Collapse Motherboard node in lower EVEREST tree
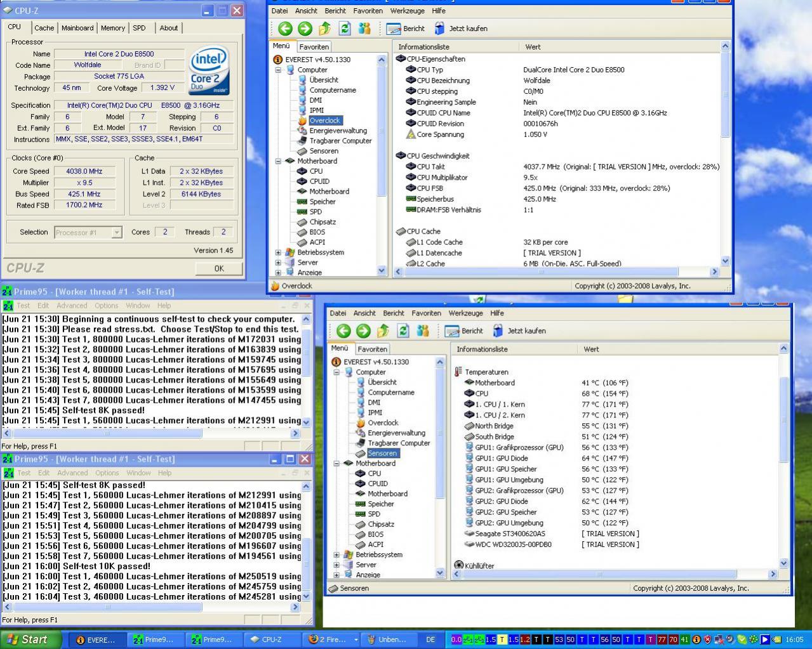The height and width of the screenshot is (649, 812). pyautogui.click(x=336, y=463)
